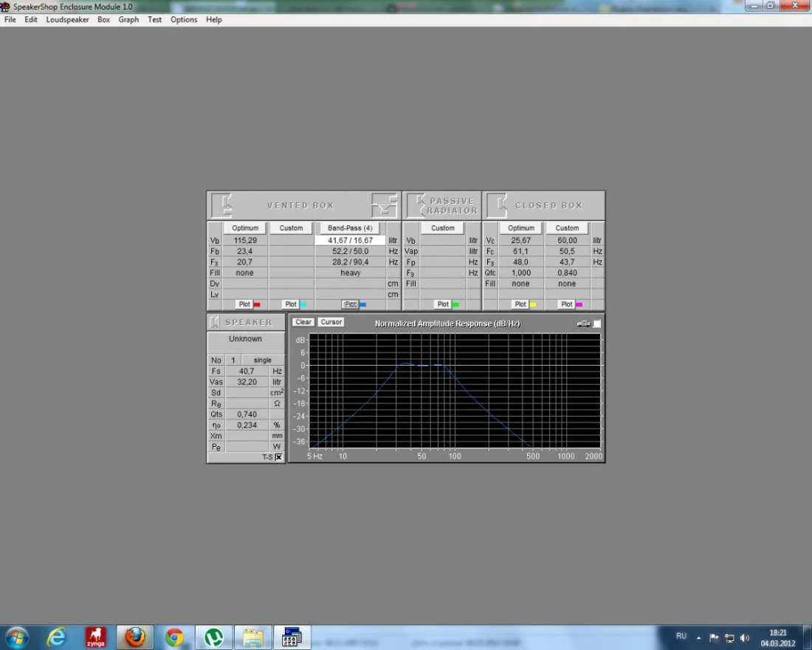The height and width of the screenshot is (650, 812).
Task: Click Vented Box Optimum button
Action: click(245, 228)
